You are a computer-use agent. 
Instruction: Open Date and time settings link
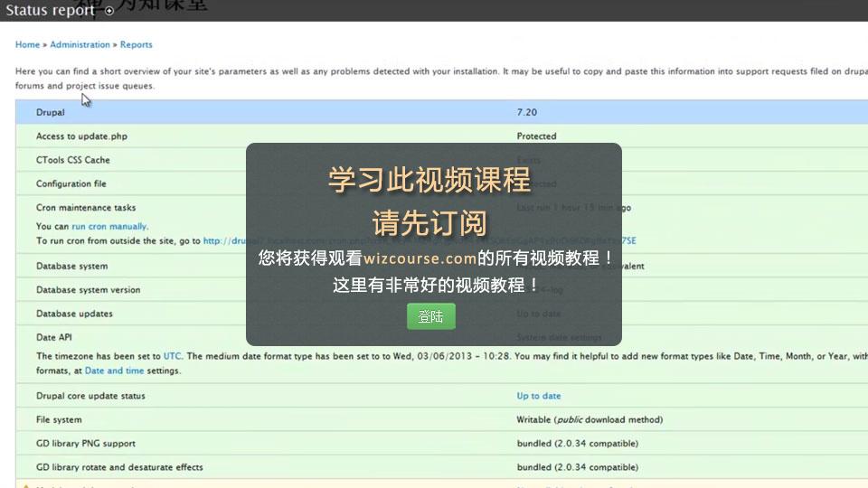pyautogui.click(x=114, y=371)
